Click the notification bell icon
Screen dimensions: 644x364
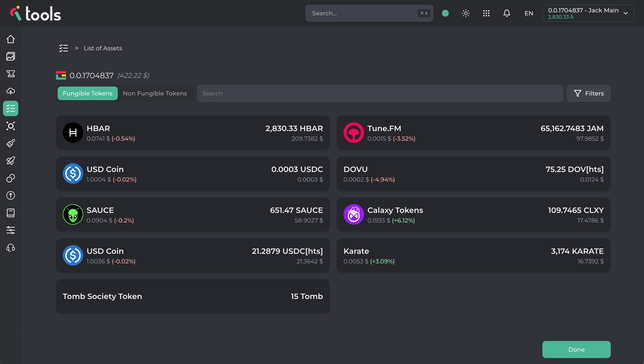(x=506, y=13)
